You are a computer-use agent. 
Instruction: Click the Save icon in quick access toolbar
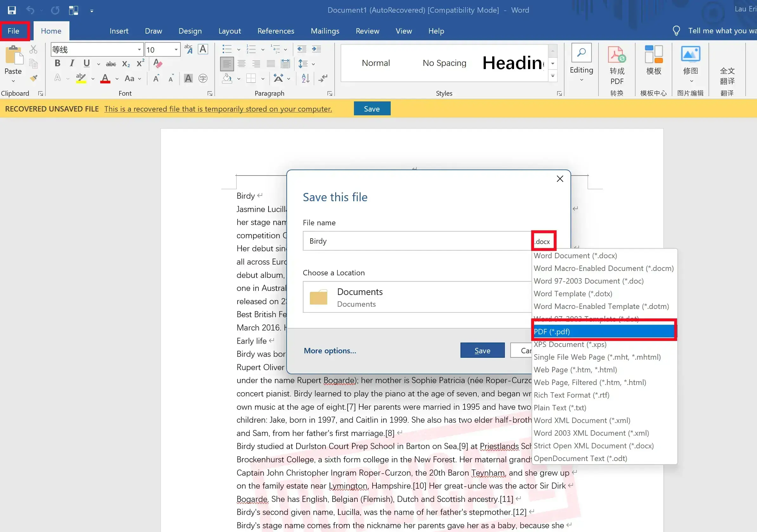point(12,10)
